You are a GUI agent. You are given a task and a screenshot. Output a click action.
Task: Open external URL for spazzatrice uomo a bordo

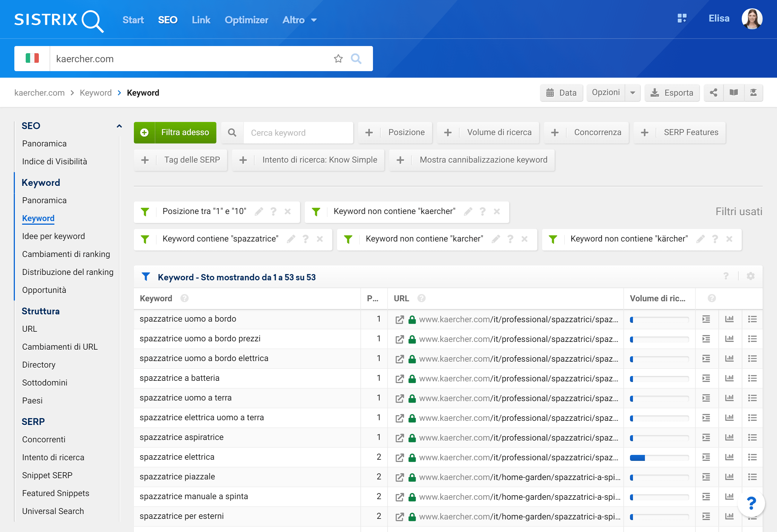coord(400,319)
